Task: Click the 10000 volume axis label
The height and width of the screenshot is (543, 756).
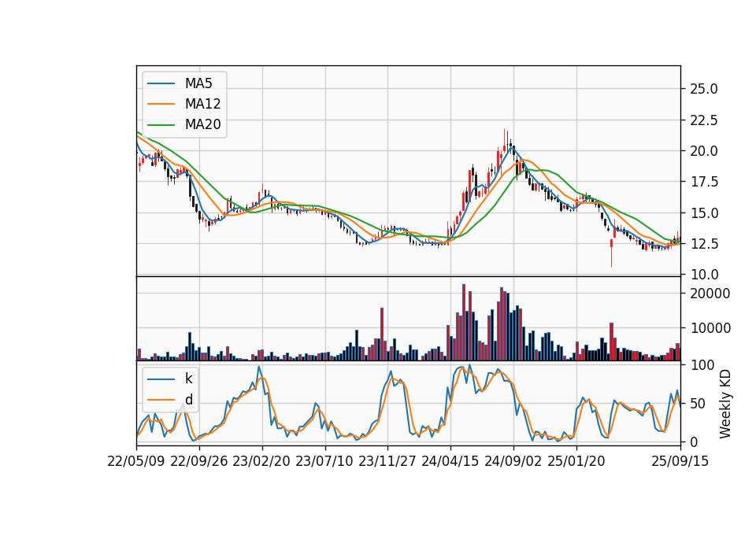Action: (710, 328)
